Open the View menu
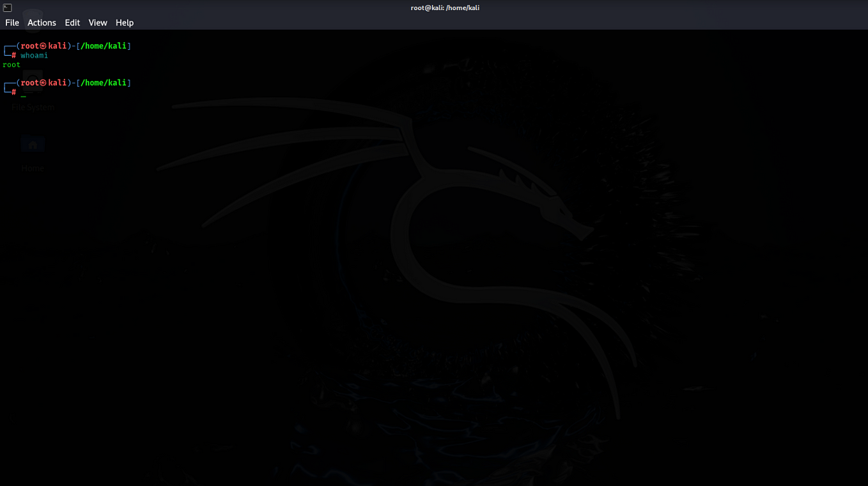The height and width of the screenshot is (486, 868). (x=98, y=22)
